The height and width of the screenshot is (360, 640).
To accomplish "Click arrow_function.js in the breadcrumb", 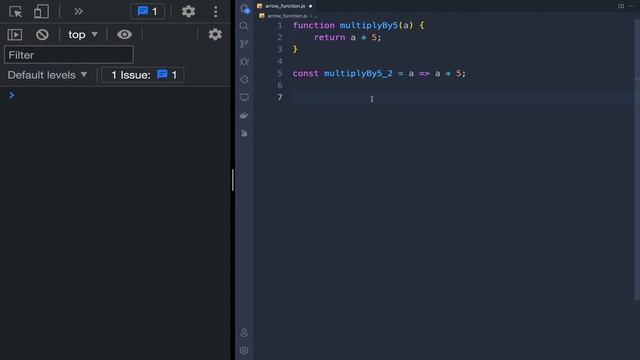I will 287,16.
